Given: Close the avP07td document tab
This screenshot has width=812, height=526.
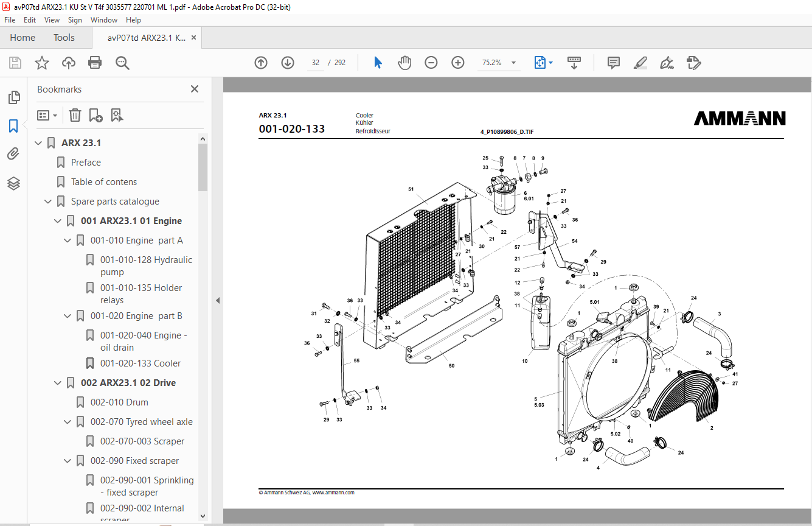Looking at the screenshot, I should pyautogui.click(x=194, y=38).
